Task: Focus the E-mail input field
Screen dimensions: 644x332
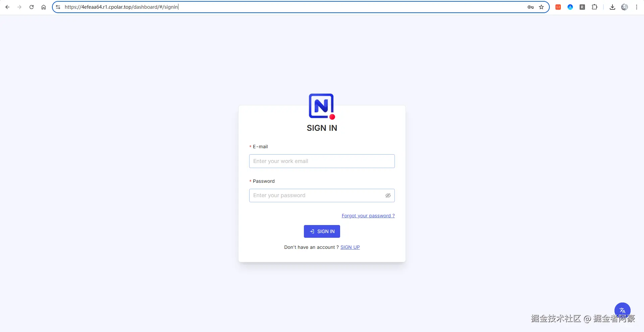Action: [x=322, y=161]
